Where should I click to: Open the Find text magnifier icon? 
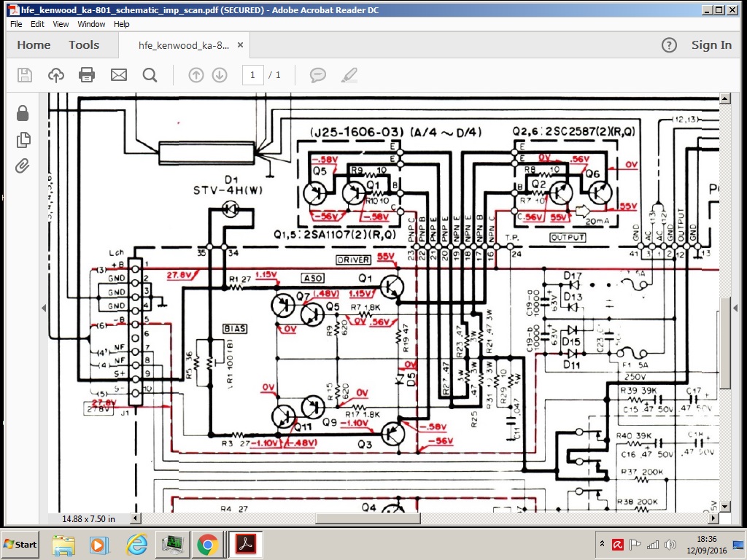(x=150, y=75)
